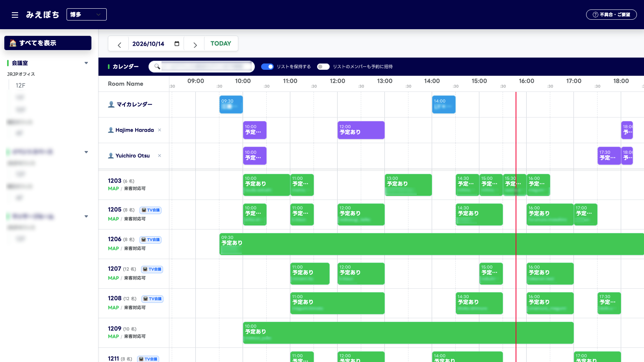This screenshot has height=362, width=644.
Task: Open Yuichiro Otsu's 17:30 event
Action: [x=609, y=156]
